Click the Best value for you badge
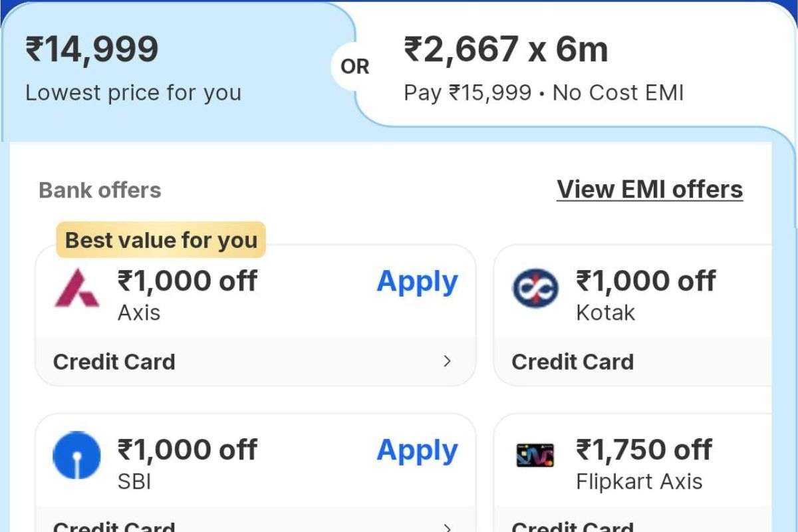The width and height of the screenshot is (798, 532). 160,240
